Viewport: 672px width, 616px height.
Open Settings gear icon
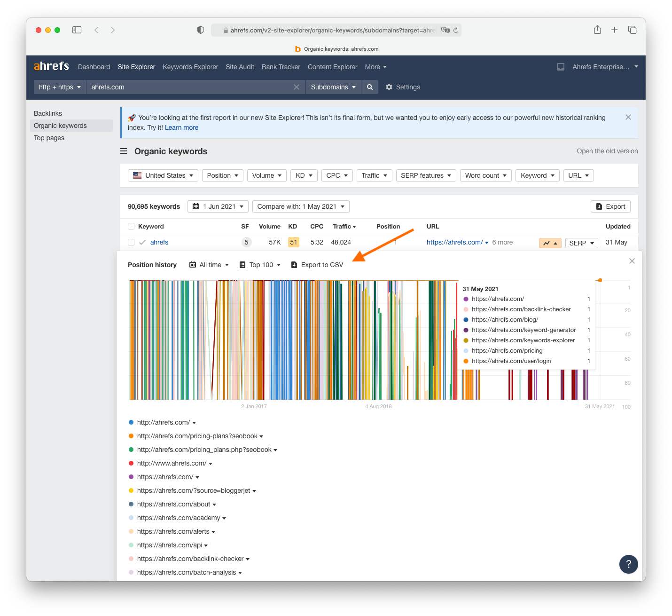pos(389,87)
